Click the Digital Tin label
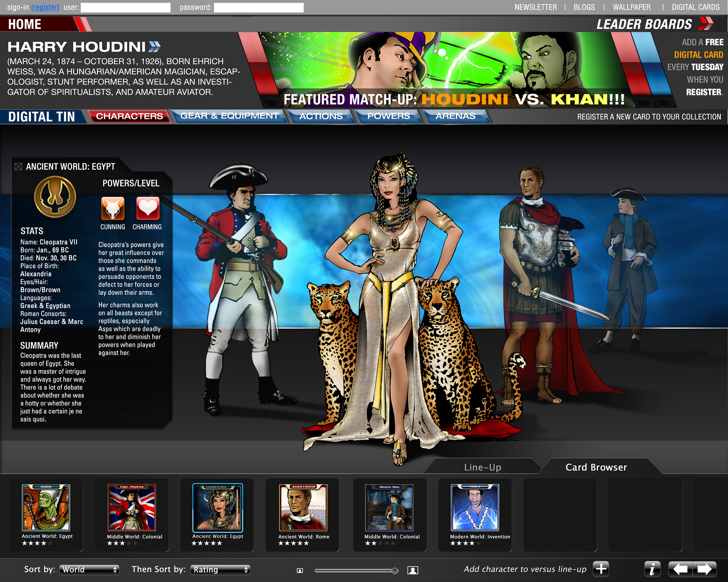 click(x=42, y=117)
